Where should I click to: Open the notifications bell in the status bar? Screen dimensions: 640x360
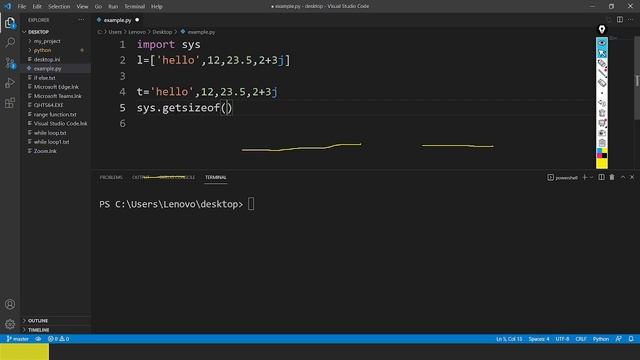pos(631,339)
